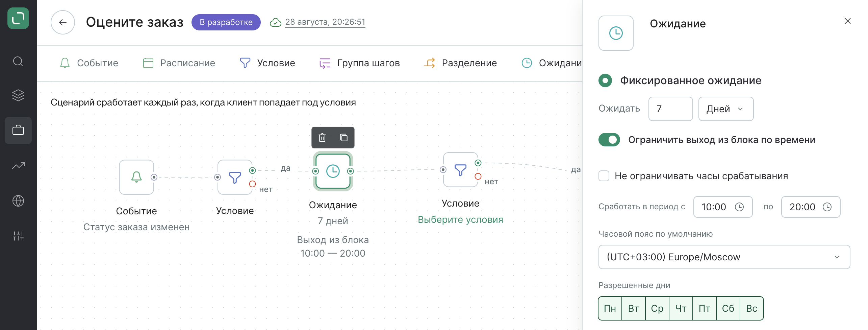Click the second Условие green да connector

478,163
